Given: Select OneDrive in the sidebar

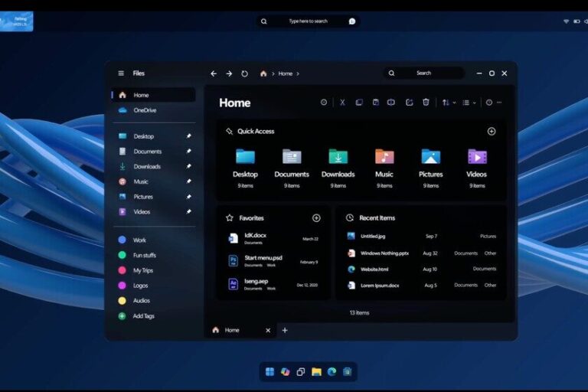Looking at the screenshot, I should coord(154,110).
